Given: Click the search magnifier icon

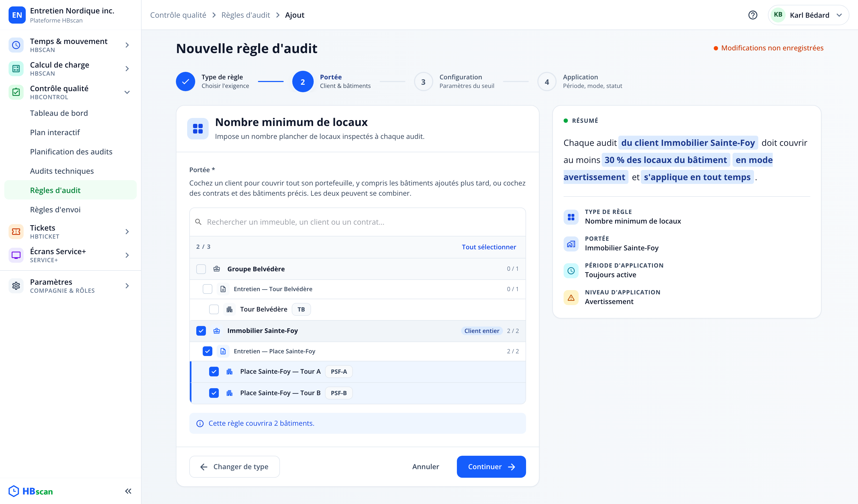Looking at the screenshot, I should (198, 222).
